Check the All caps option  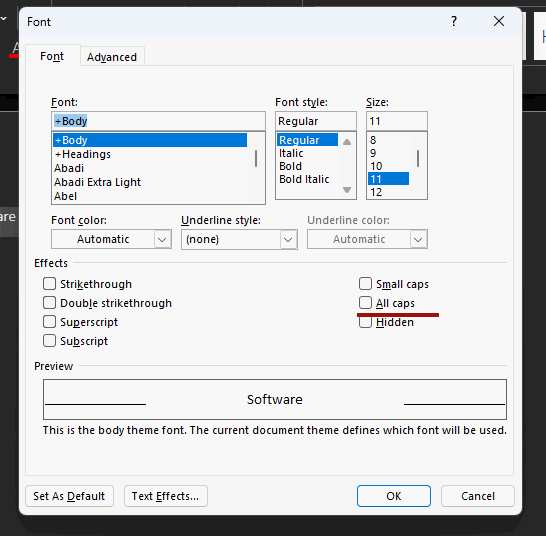[x=365, y=303]
